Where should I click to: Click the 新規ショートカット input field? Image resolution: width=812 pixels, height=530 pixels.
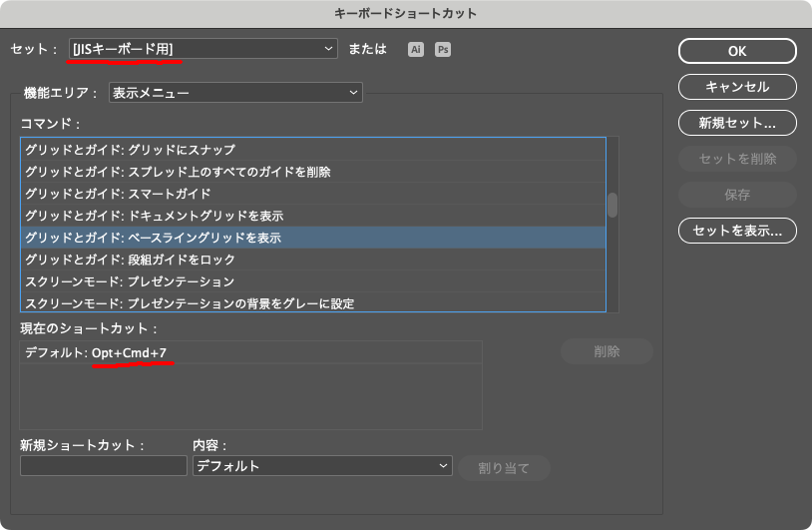coord(104,466)
